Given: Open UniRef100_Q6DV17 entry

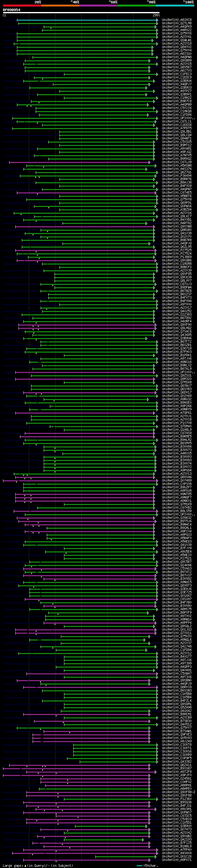Looking at the screenshot, I should pyautogui.click(x=177, y=393).
